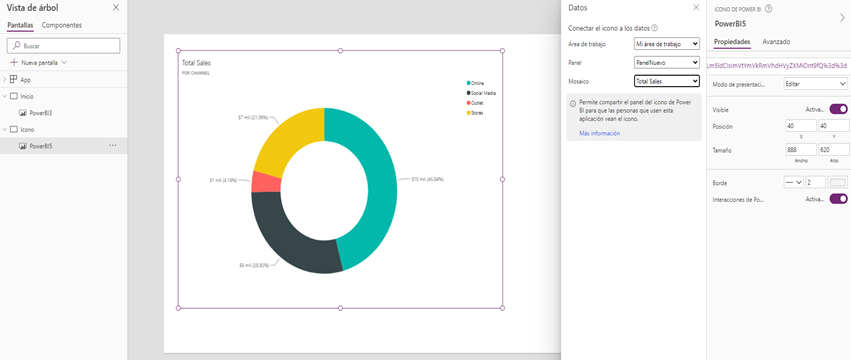
Task: Click the Inicio screen icon
Action: pyautogui.click(x=14, y=96)
